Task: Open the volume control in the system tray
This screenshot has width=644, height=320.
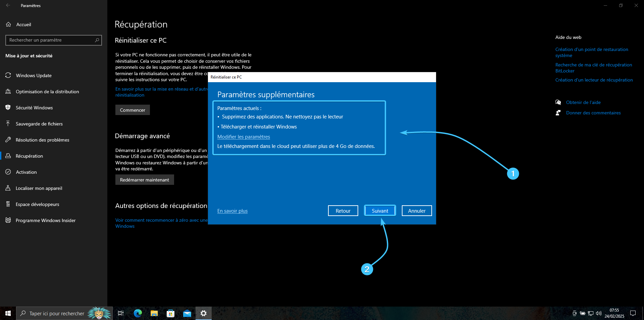Action: [x=599, y=313]
